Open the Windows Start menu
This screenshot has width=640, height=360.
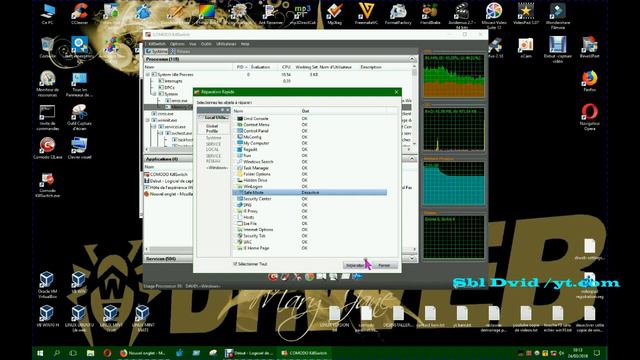pos(40,353)
